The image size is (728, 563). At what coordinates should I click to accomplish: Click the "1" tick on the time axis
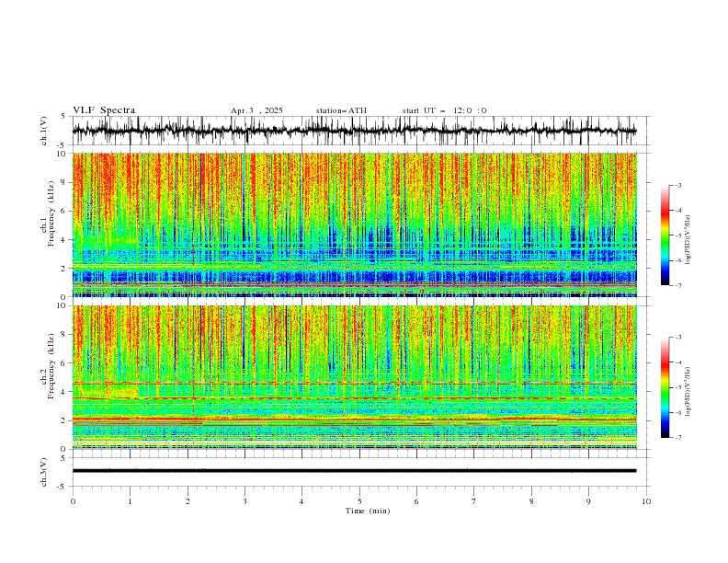[130, 501]
